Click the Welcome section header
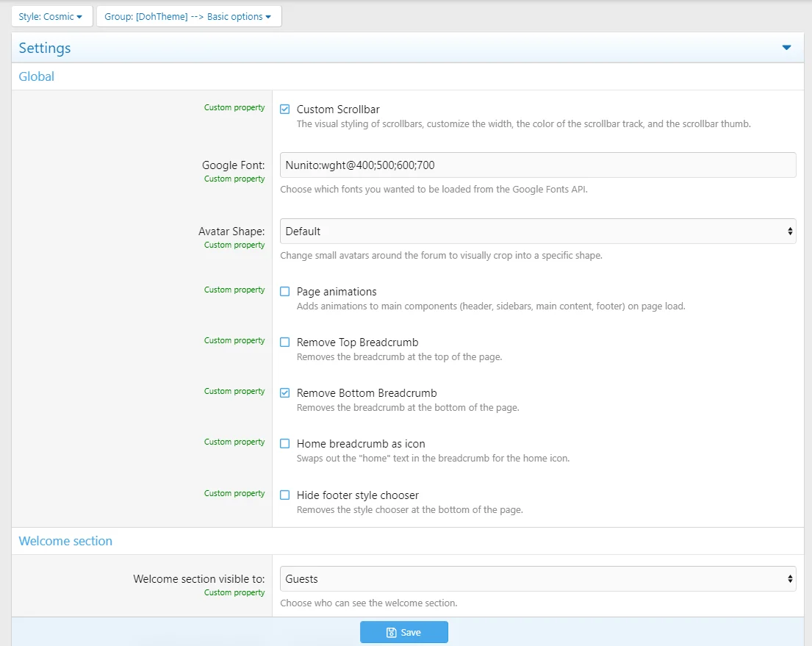 pos(65,541)
